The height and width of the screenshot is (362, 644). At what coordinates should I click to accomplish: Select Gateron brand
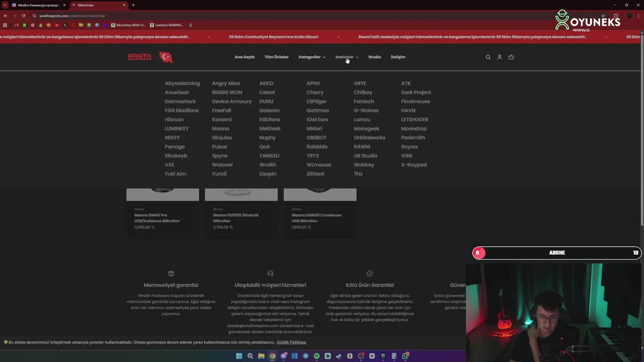pyautogui.click(x=269, y=111)
